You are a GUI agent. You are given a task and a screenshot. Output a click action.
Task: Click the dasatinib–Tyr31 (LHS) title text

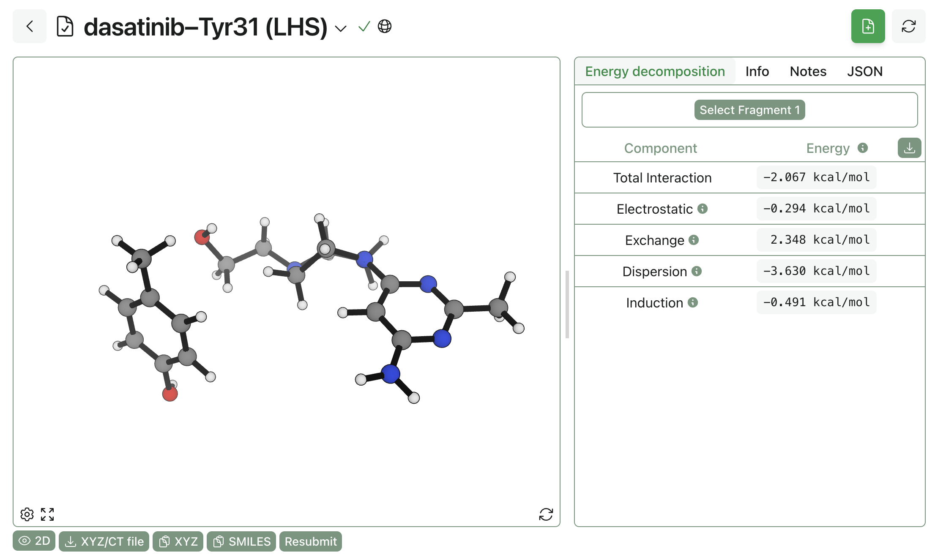(205, 27)
